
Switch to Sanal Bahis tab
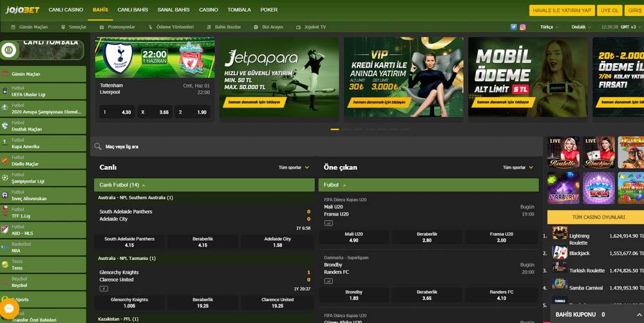pos(173,10)
